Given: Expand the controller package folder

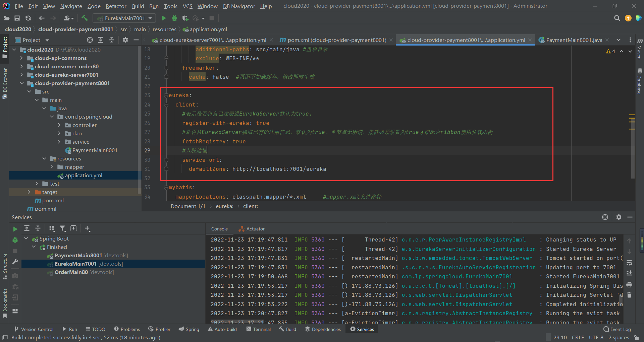Looking at the screenshot, I should click(59, 125).
